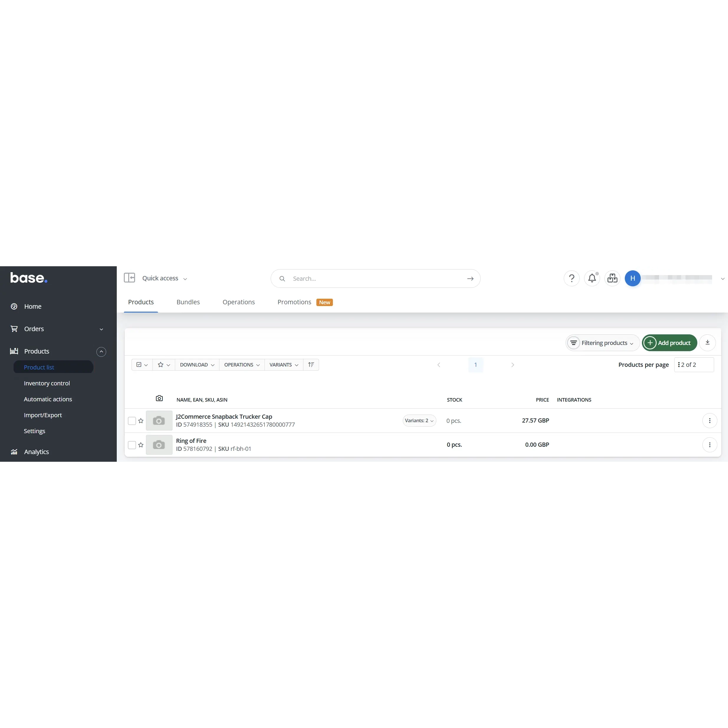Click the Products sidebar icon
The image size is (728, 728).
pyautogui.click(x=14, y=351)
